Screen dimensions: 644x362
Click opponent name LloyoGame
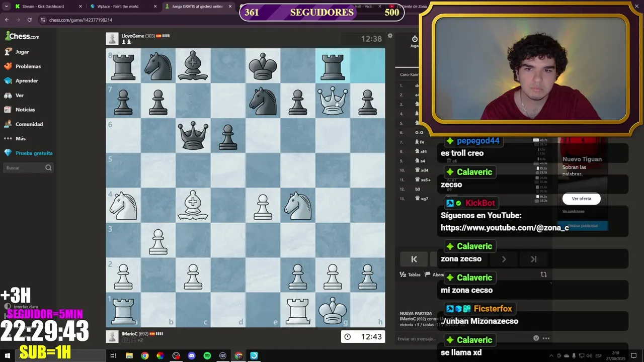tap(133, 36)
